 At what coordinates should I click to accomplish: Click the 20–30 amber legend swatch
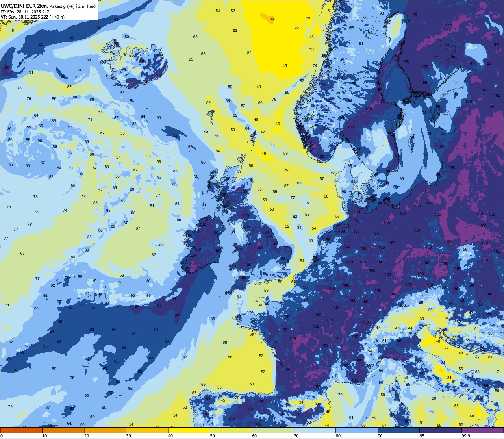point(105,430)
